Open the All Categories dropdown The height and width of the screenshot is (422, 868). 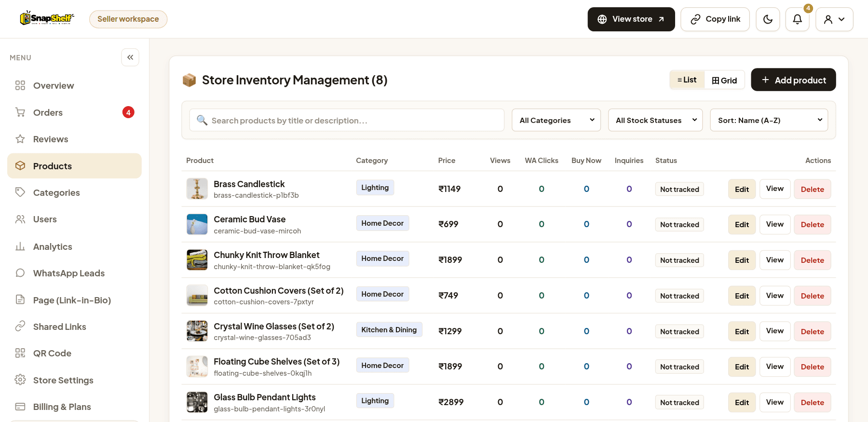click(x=556, y=120)
